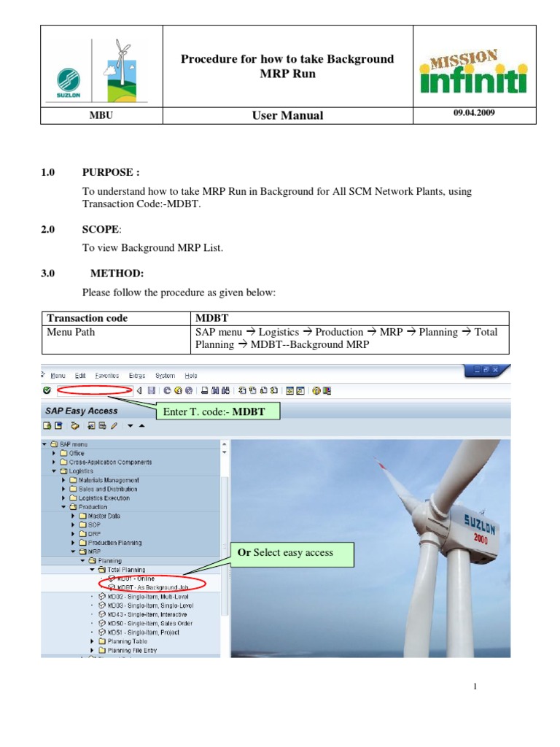Open the Favorites menu
The width and height of the screenshot is (560, 747).
[106, 376]
